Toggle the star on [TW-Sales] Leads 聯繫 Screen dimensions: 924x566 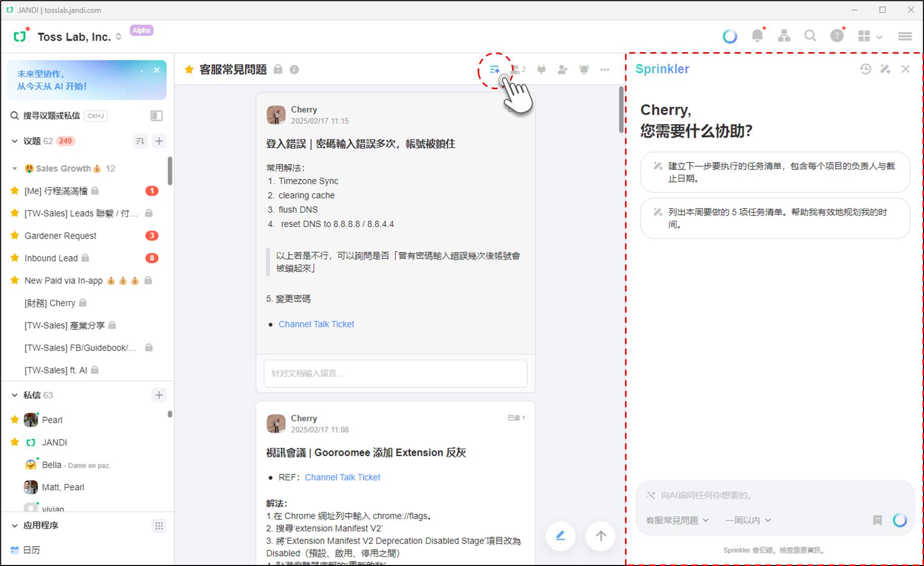[15, 213]
